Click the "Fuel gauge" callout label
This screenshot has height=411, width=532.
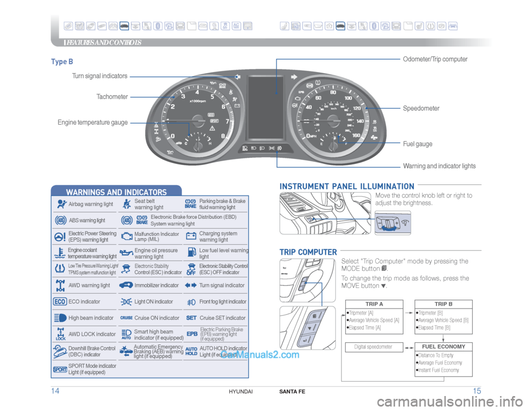tap(418, 144)
